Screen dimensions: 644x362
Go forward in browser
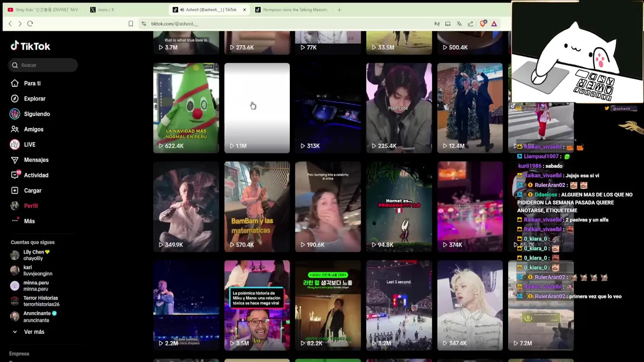20,24
